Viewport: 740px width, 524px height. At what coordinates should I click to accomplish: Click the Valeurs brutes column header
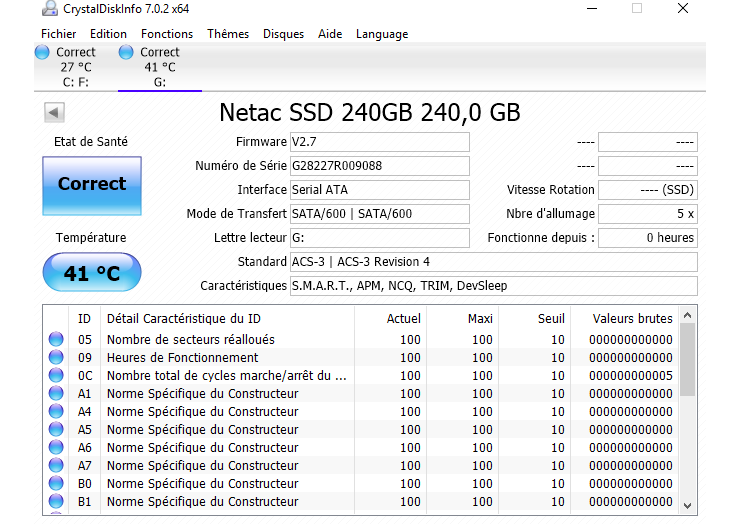(x=625, y=319)
